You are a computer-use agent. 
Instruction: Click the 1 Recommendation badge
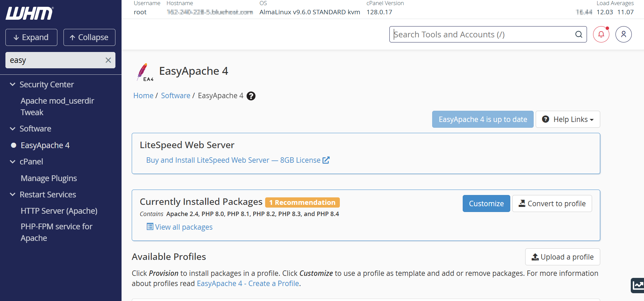pyautogui.click(x=302, y=202)
